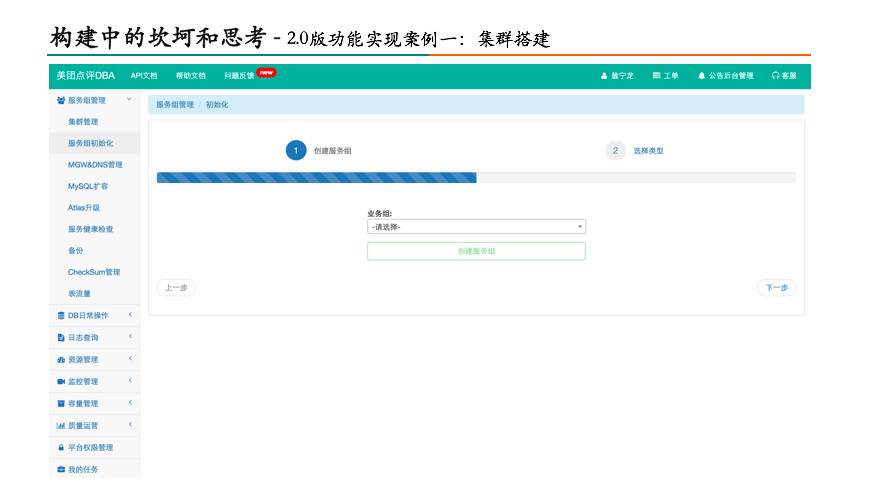Click the icon beside 容量管理
The image size is (869, 484).
click(x=61, y=404)
